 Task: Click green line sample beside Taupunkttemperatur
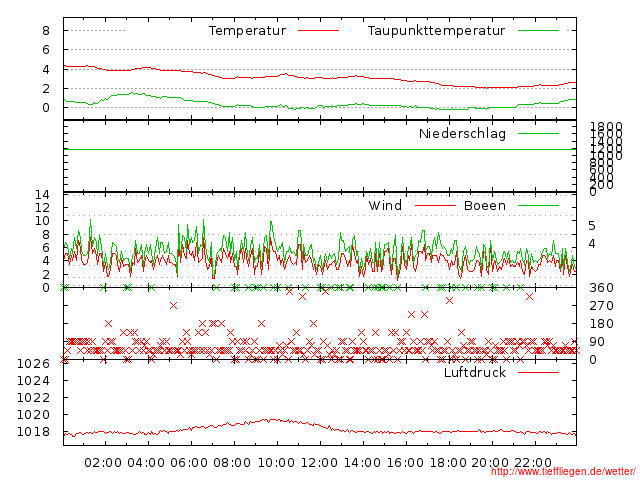(538, 31)
